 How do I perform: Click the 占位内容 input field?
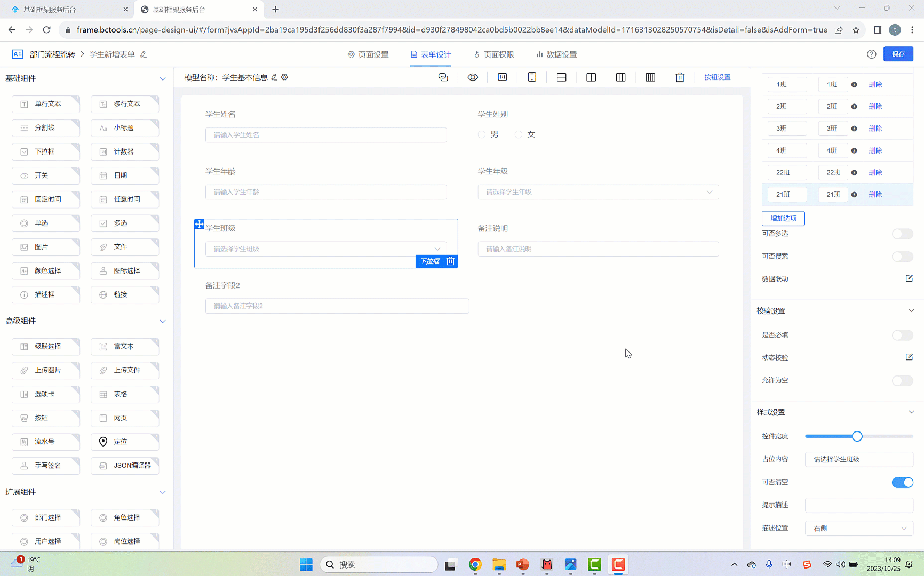(x=859, y=459)
